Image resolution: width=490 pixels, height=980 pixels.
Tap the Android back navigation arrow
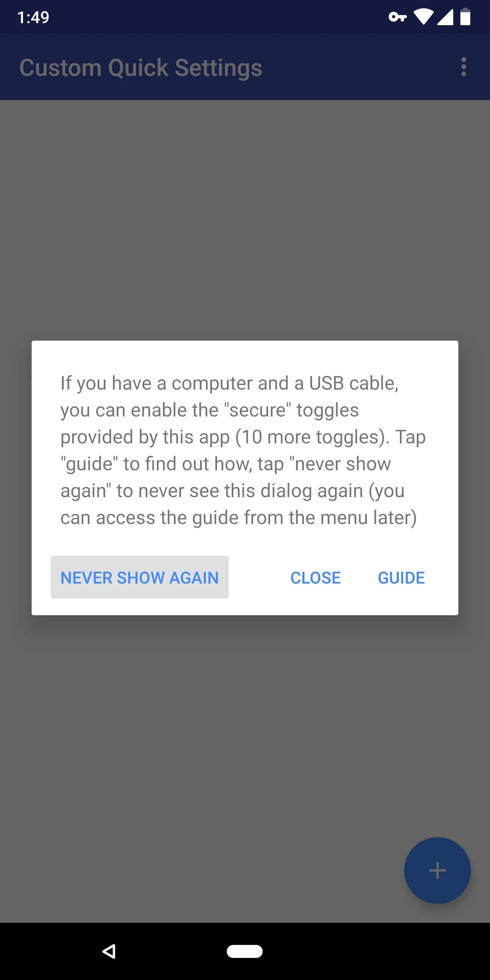click(109, 951)
